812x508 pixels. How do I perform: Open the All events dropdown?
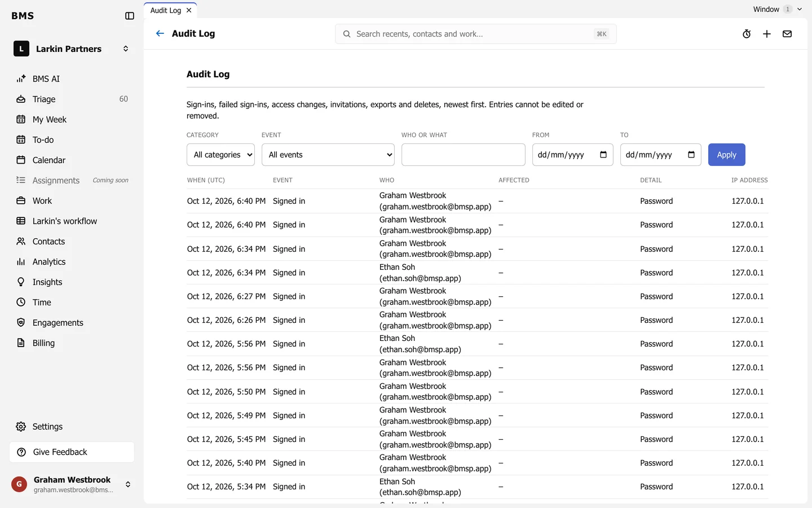[328, 155]
